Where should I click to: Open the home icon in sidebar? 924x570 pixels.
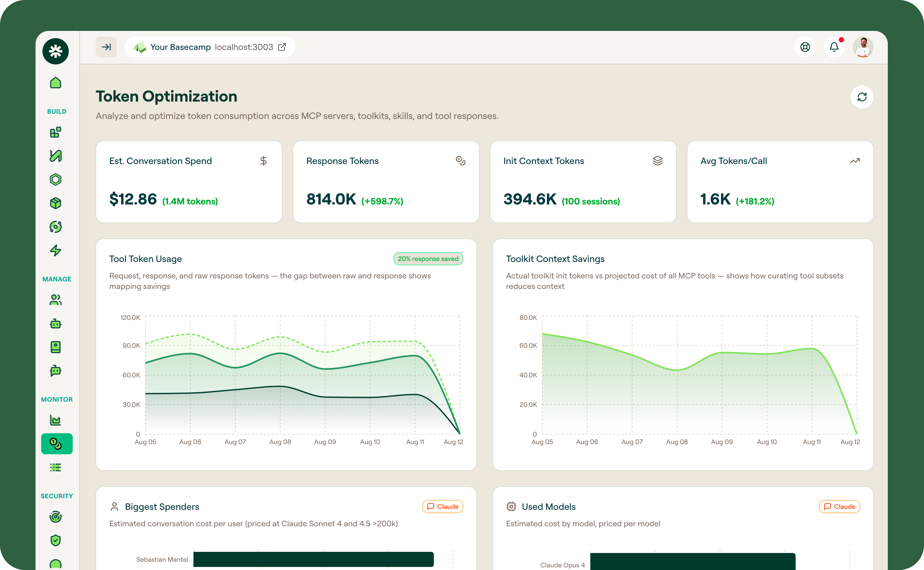click(56, 83)
